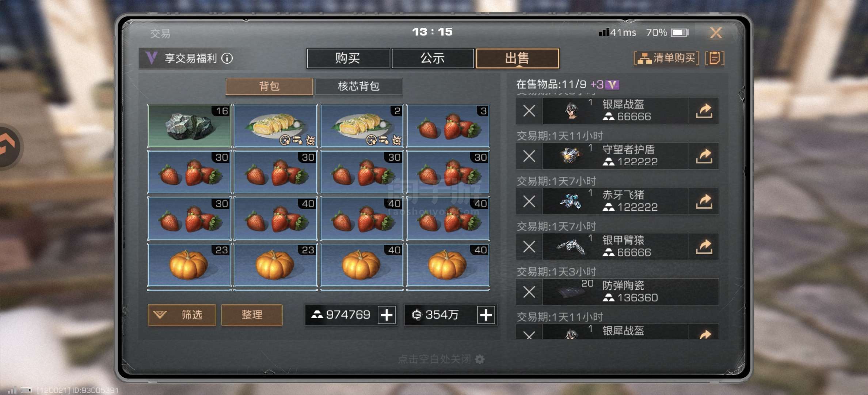Open settings gear near 点击空白处关闭
The height and width of the screenshot is (395, 868).
pyautogui.click(x=480, y=359)
